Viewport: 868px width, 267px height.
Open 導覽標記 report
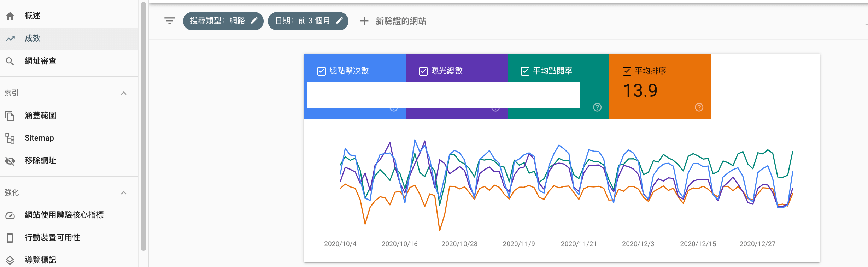69,260
